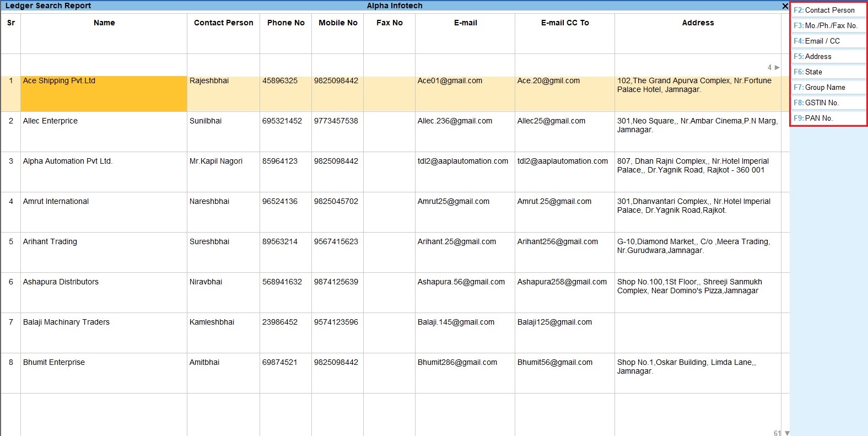Click the F9 PAN No. button

[x=828, y=118]
